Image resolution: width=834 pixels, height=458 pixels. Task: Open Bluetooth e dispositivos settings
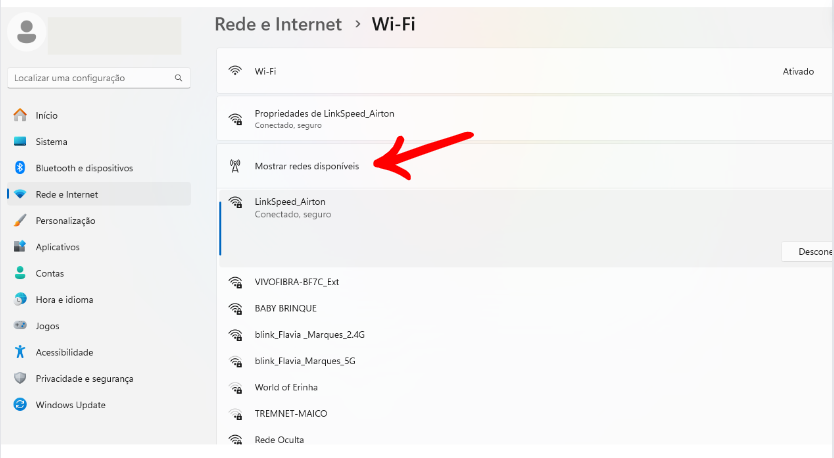[x=84, y=168]
